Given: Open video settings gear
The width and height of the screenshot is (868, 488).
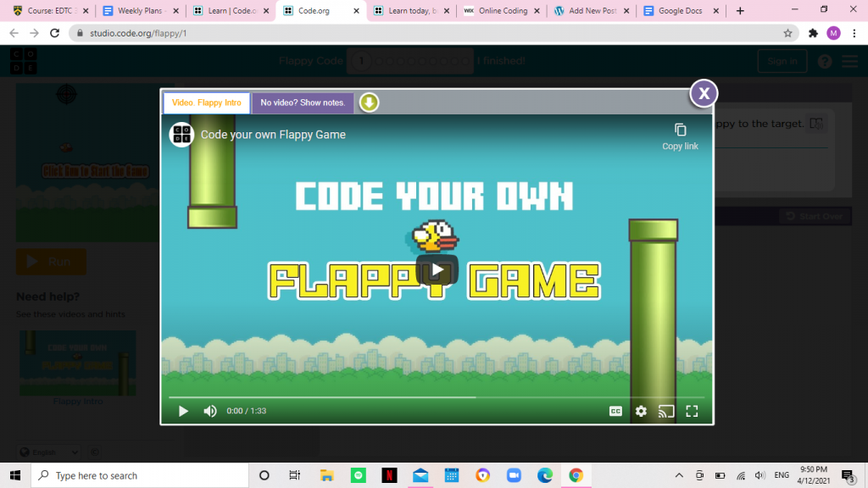Looking at the screenshot, I should pos(641,411).
